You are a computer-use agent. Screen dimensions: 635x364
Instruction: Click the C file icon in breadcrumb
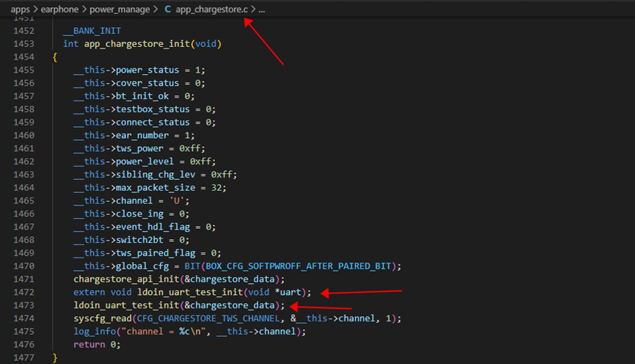tap(167, 10)
